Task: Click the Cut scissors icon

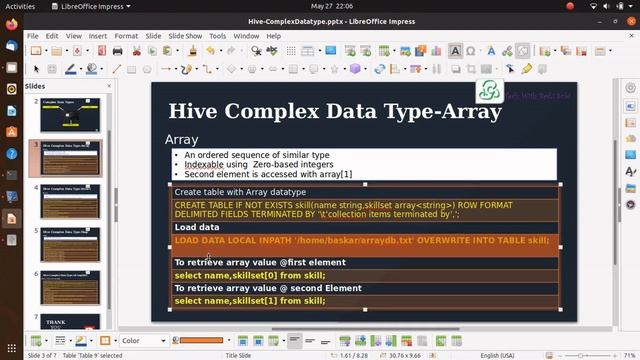Action: (x=136, y=51)
